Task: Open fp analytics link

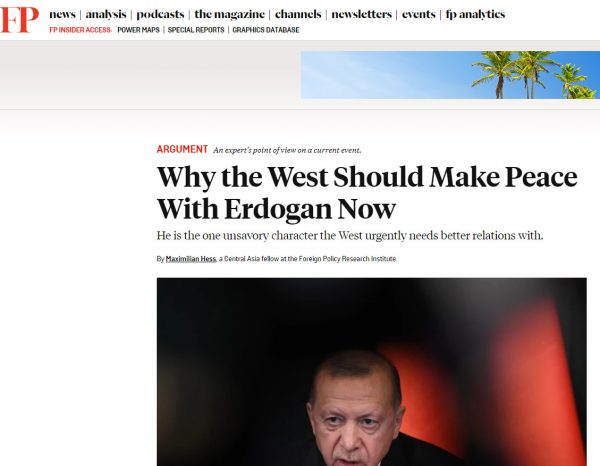Action: (475, 15)
